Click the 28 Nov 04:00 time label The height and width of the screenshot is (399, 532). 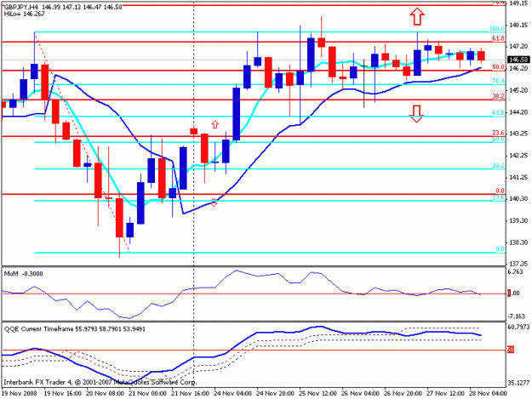point(488,394)
